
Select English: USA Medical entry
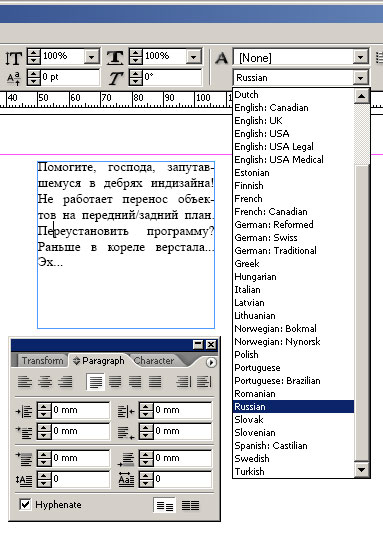pos(293,159)
